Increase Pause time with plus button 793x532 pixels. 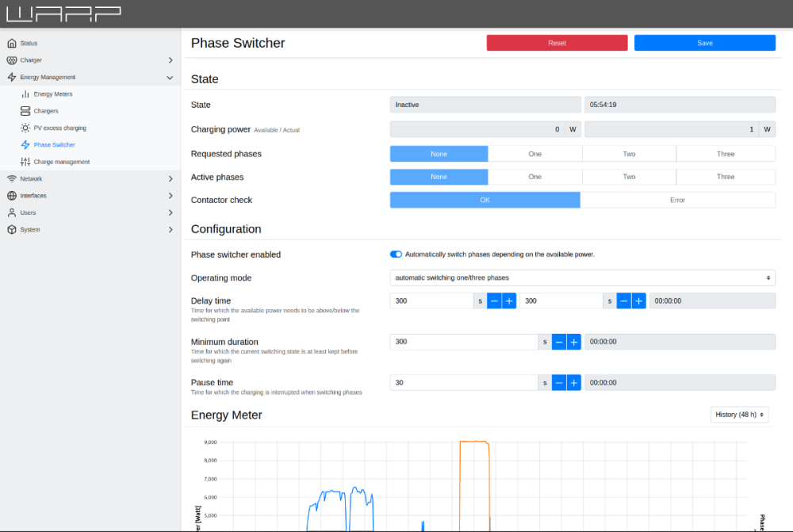574,382
